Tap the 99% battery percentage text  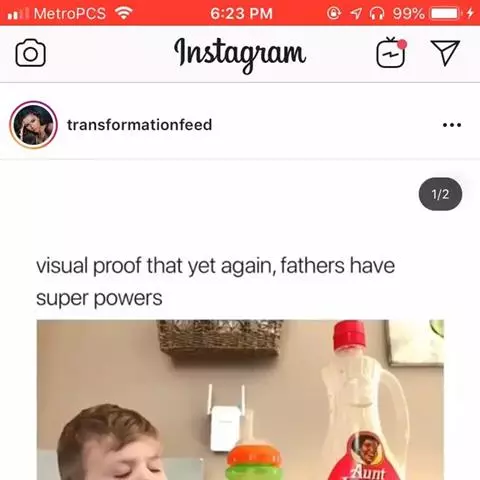409,14
